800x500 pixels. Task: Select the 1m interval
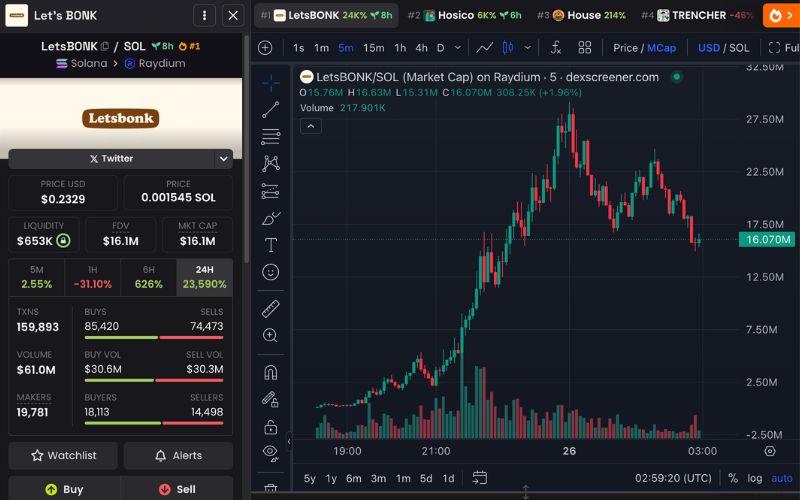(321, 48)
